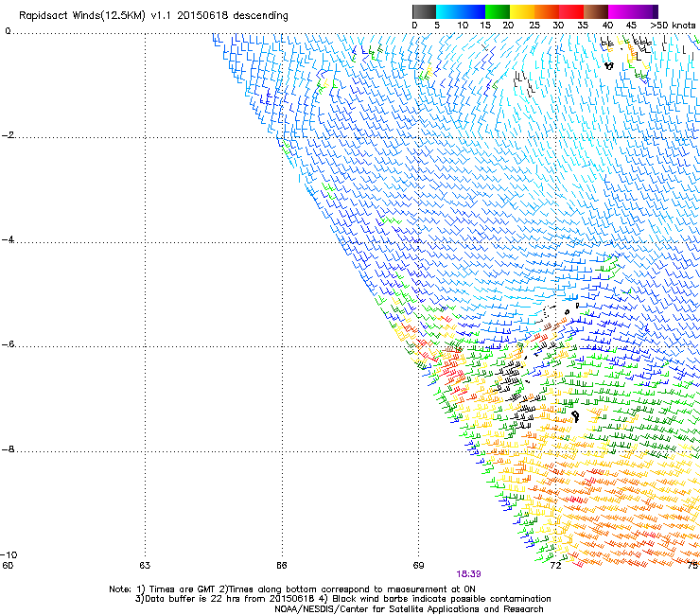Click the 'Data buffer is 22 hrs' note line
700x615 pixels.
coord(342,599)
